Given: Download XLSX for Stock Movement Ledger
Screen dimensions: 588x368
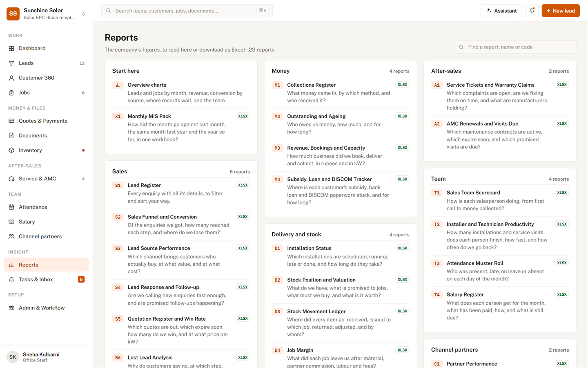Looking at the screenshot, I should tap(402, 311).
